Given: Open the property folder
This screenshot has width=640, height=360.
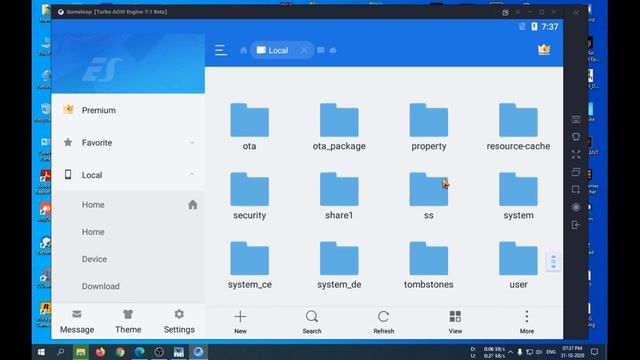Looking at the screenshot, I should 429,127.
